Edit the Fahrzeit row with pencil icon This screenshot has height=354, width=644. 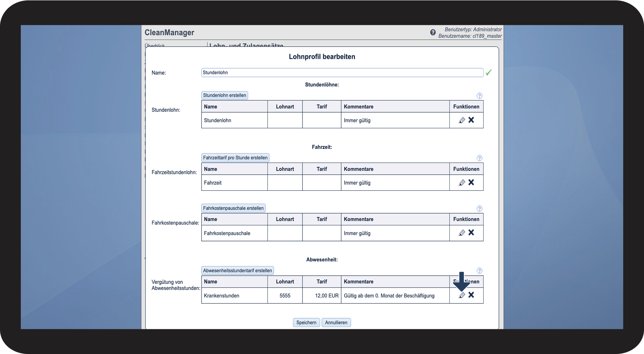tap(462, 183)
